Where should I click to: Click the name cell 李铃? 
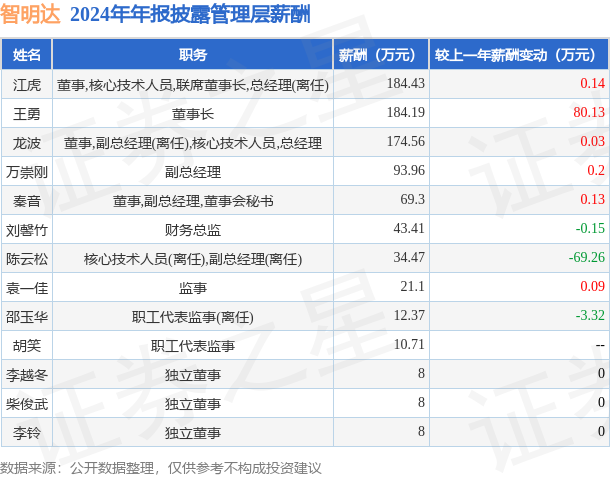[26, 433]
